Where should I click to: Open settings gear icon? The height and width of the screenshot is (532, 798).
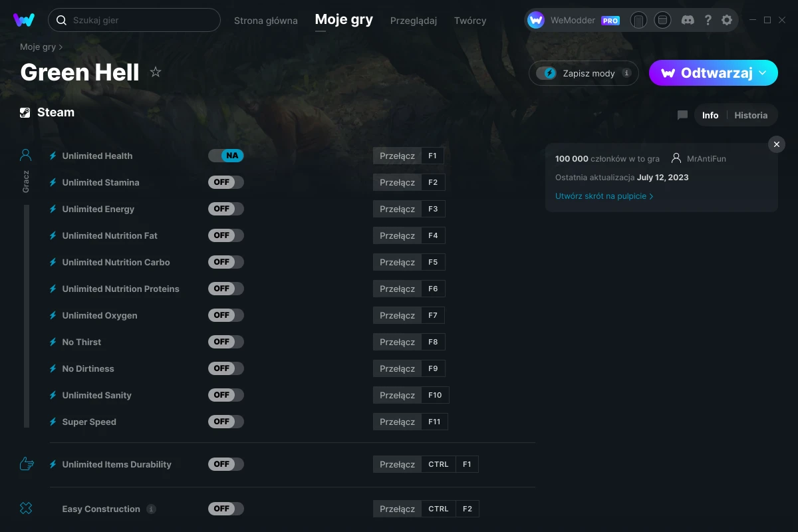(x=727, y=20)
